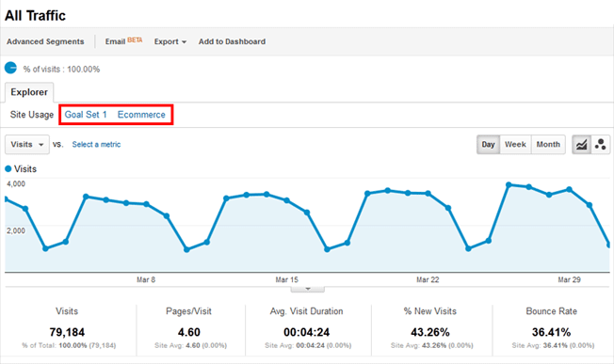Click the Visits legend label

click(x=25, y=169)
